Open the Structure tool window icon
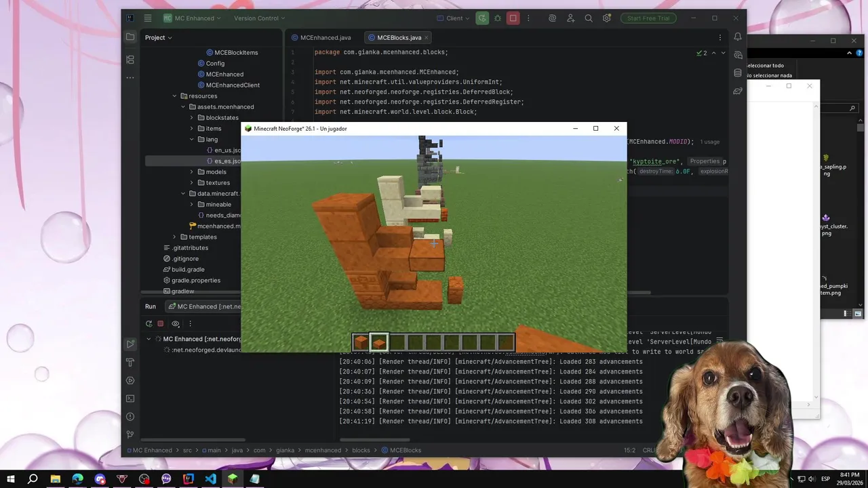 130,60
